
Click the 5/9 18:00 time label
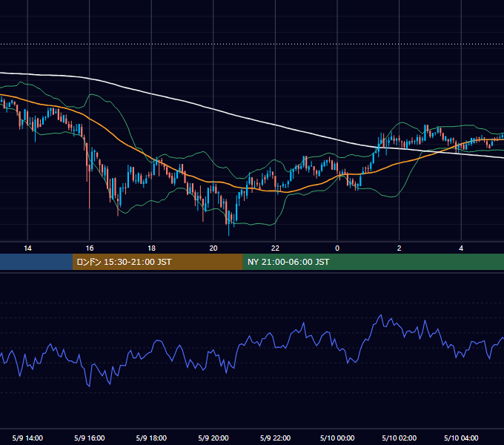(x=151, y=438)
